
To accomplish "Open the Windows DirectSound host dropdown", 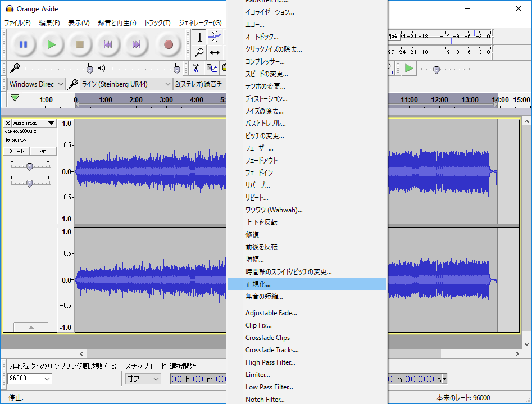I will (36, 84).
